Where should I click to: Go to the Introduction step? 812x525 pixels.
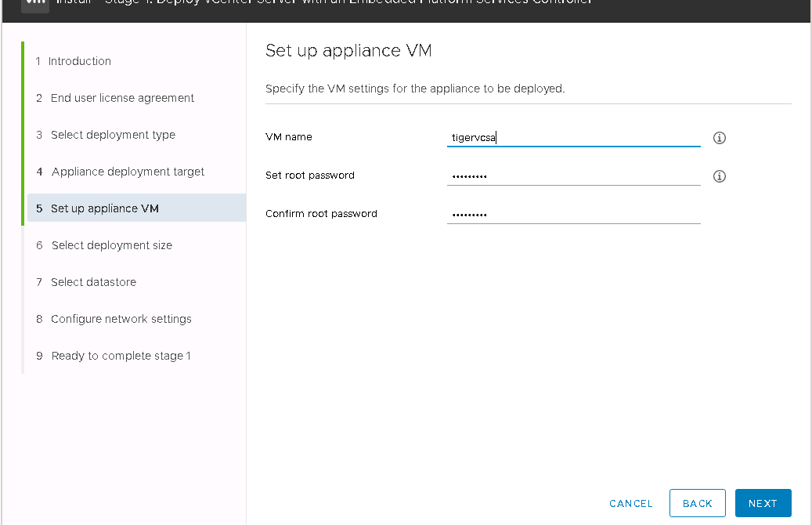coord(79,61)
